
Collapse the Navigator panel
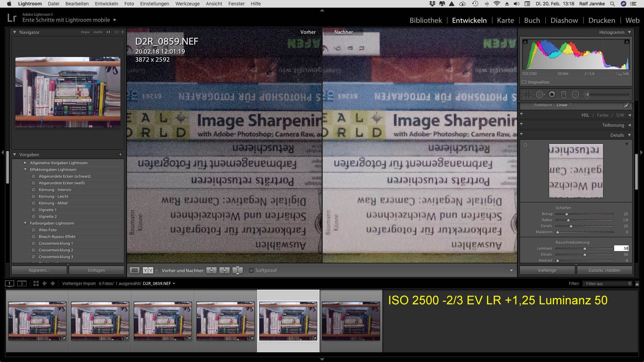point(14,32)
